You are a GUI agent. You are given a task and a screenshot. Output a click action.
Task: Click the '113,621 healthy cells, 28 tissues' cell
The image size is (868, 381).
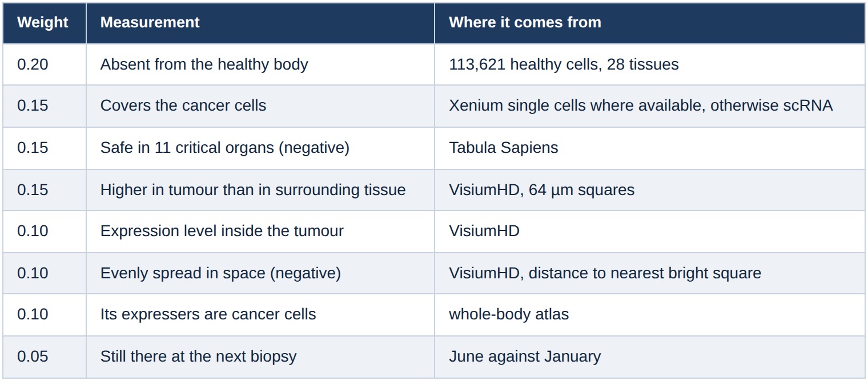(650, 64)
